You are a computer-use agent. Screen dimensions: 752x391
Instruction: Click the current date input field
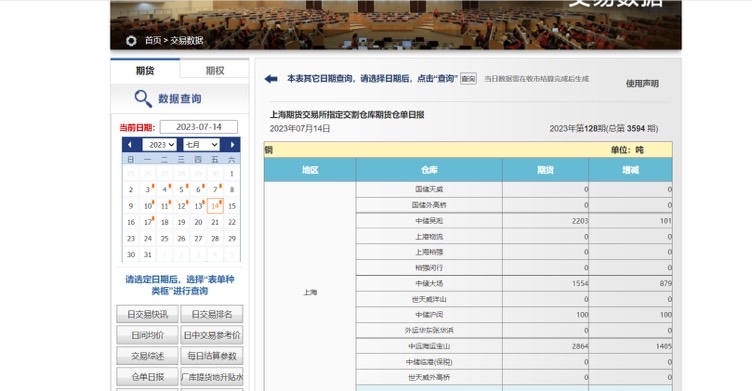pyautogui.click(x=199, y=127)
